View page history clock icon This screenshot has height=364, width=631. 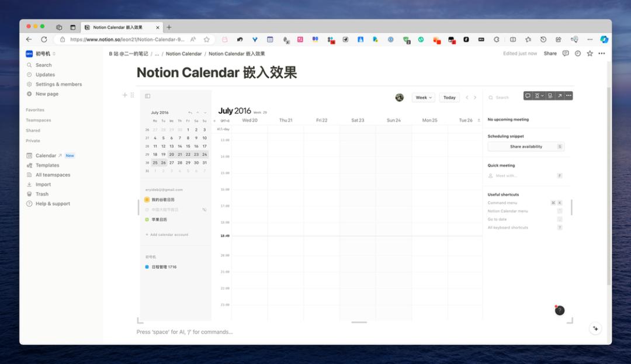point(577,54)
